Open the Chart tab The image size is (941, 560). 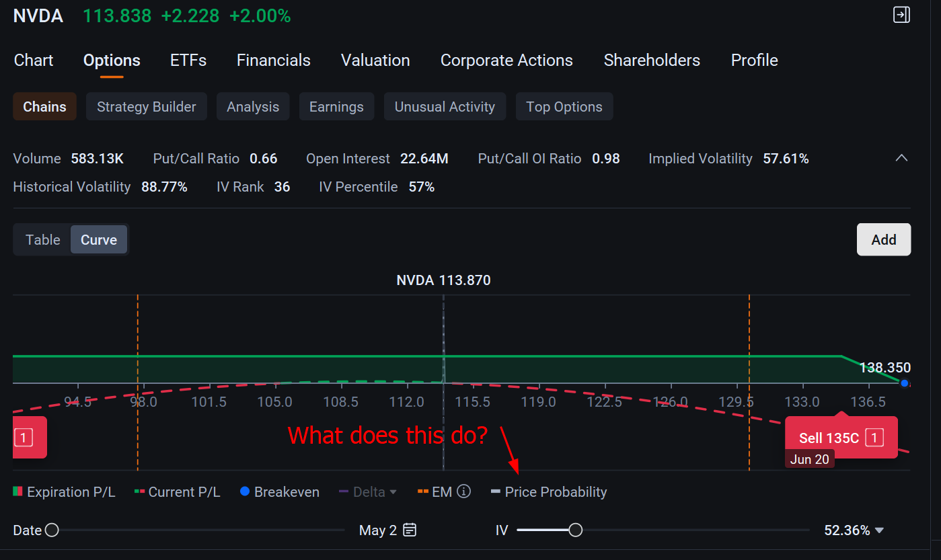34,61
